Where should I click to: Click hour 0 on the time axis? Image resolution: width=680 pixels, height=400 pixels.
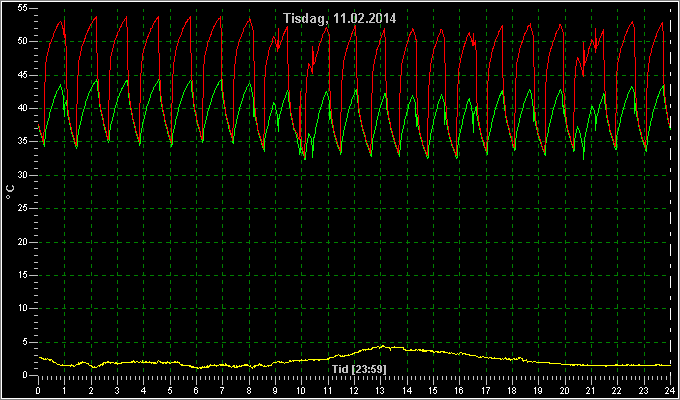38,389
